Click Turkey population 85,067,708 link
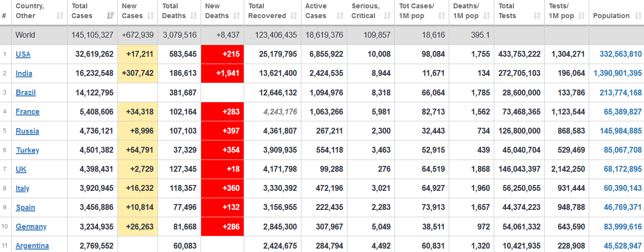The image size is (644, 252). (x=623, y=150)
